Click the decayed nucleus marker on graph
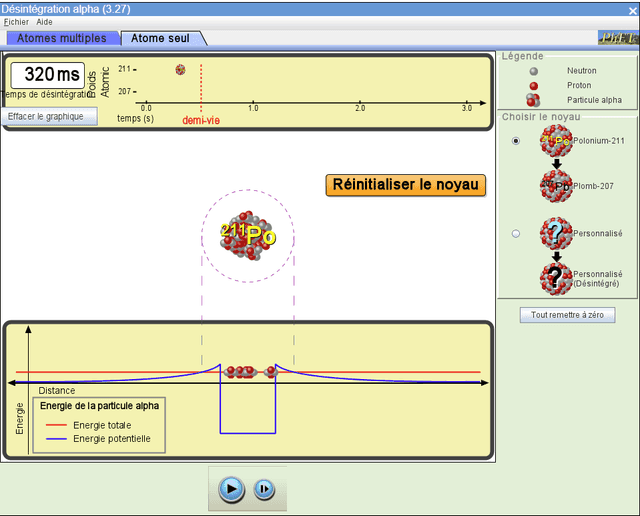640x516 pixels. coord(180,70)
